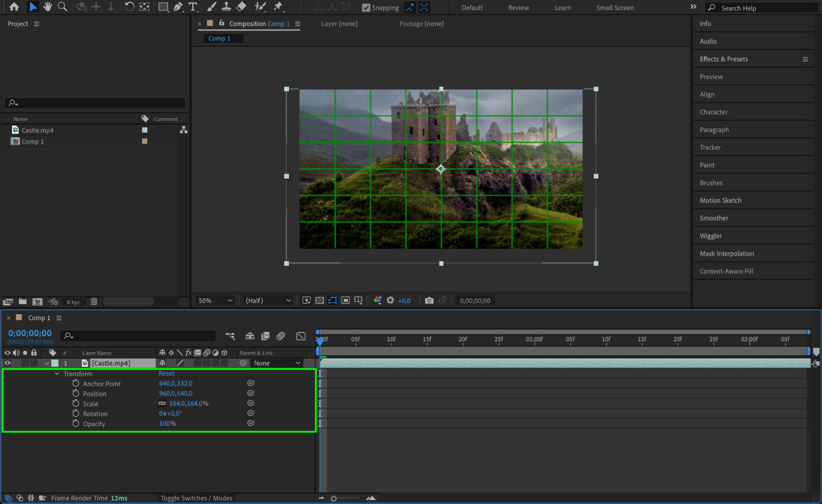Pick the Puppet Pin tool

(278, 7)
